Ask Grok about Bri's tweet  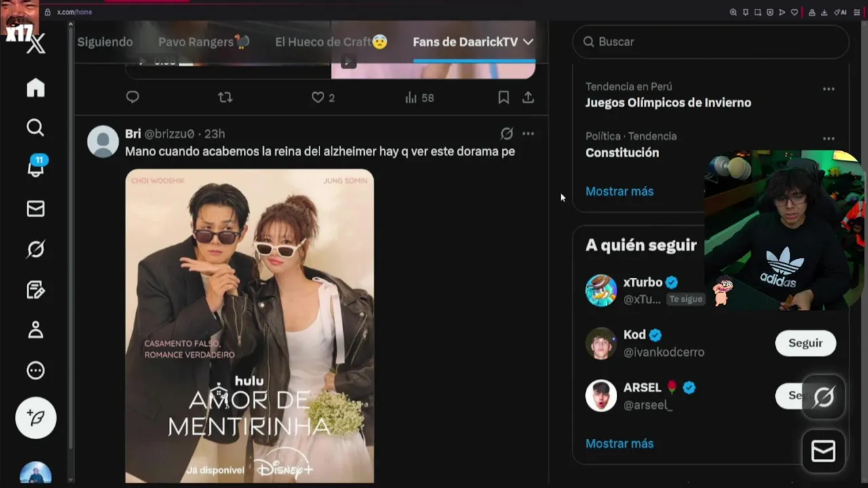pyautogui.click(x=506, y=134)
